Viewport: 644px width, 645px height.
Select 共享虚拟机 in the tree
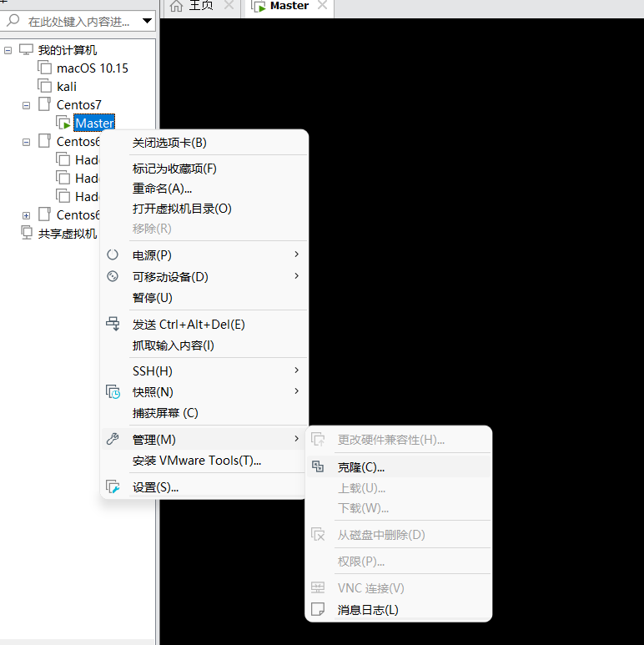[x=68, y=234]
